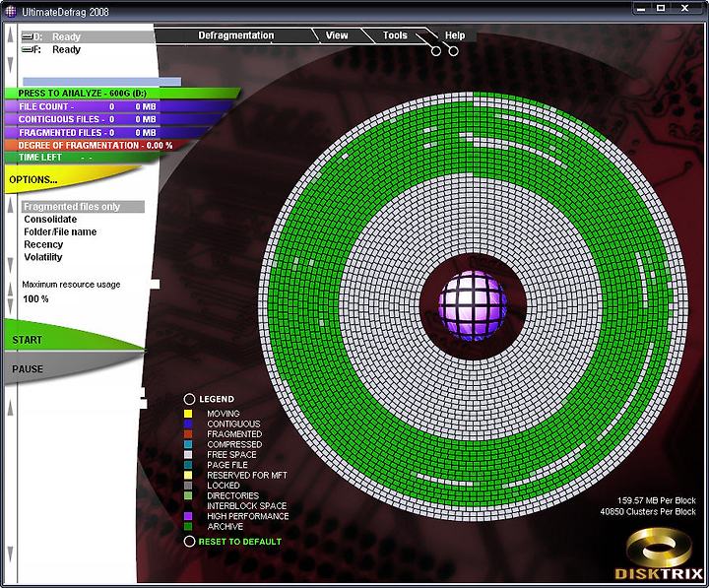
Task: Select the Recency method
Action: tap(43, 244)
